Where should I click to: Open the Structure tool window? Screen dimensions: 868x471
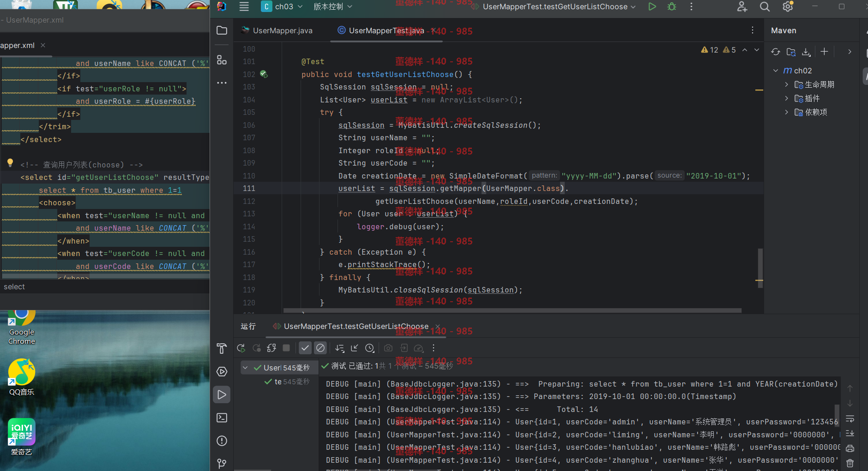coord(222,60)
